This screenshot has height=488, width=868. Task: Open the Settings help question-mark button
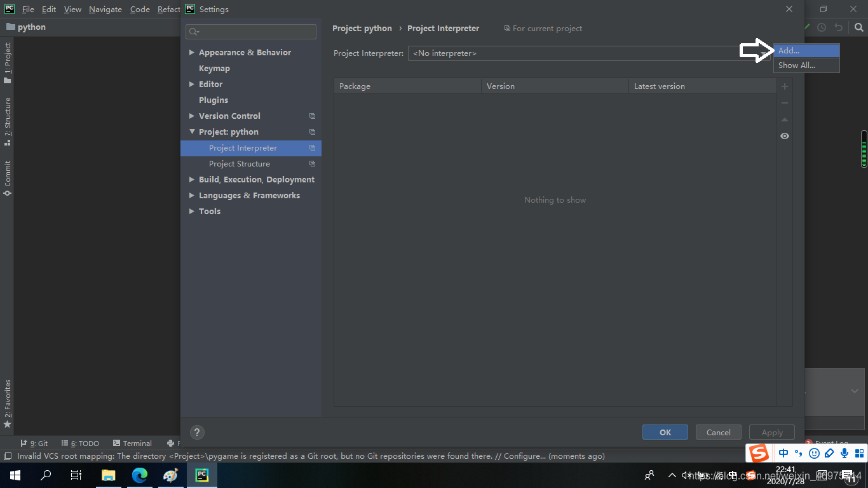tap(197, 432)
